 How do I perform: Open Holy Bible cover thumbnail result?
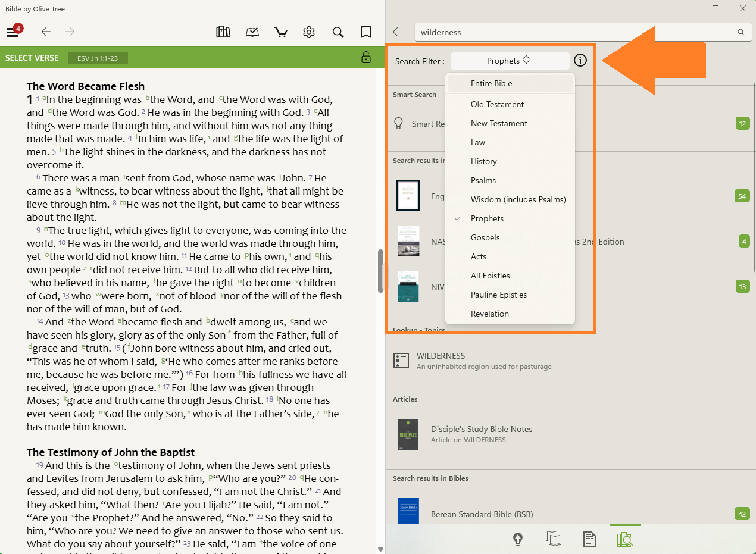[408, 196]
